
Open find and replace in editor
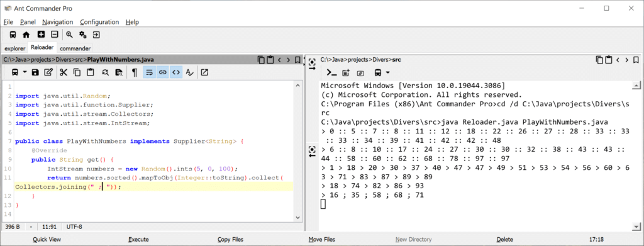point(106,73)
